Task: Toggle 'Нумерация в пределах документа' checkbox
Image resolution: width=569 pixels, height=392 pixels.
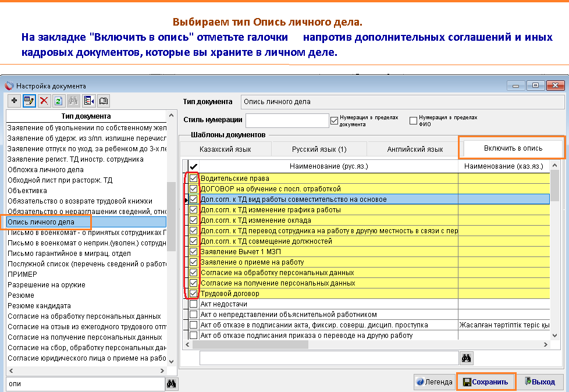Action: [334, 121]
